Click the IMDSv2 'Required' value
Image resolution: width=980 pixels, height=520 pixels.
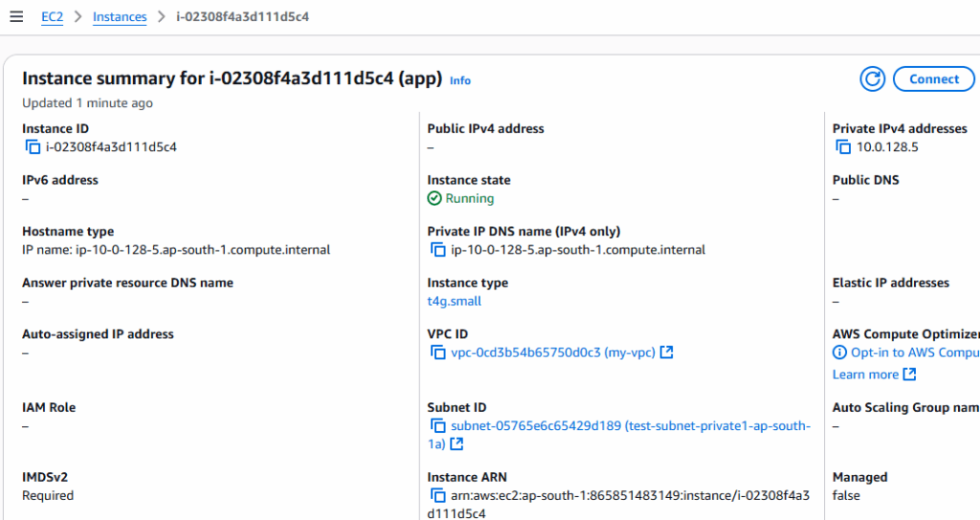pos(48,496)
